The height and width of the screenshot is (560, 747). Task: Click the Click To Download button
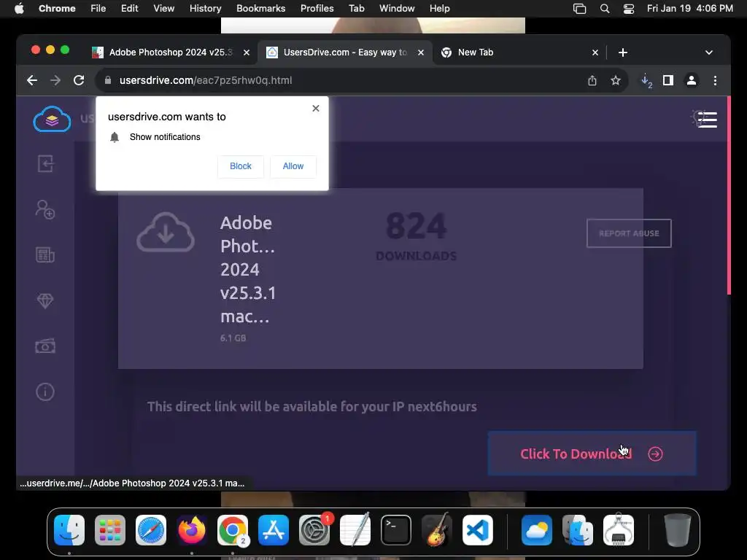(592, 454)
